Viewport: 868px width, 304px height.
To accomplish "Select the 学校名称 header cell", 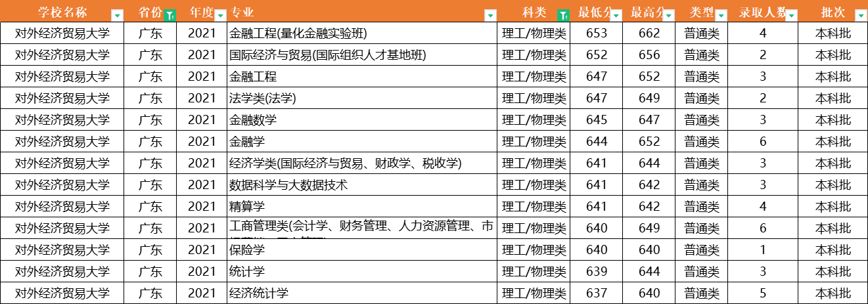I will tap(62, 12).
